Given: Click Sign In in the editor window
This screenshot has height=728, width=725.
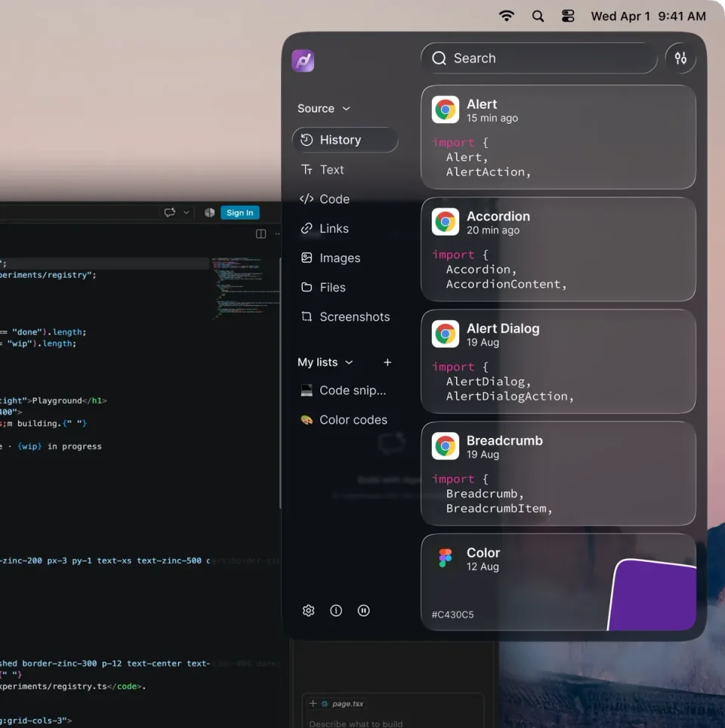Looking at the screenshot, I should click(239, 213).
